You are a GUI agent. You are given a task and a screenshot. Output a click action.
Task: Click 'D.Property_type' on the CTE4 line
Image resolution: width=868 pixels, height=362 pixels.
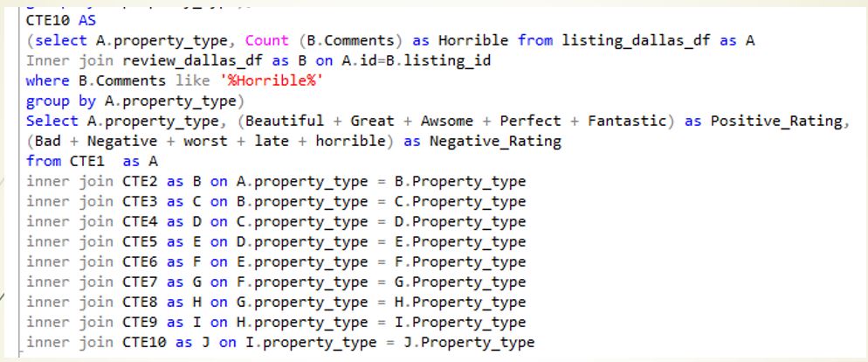click(x=460, y=222)
